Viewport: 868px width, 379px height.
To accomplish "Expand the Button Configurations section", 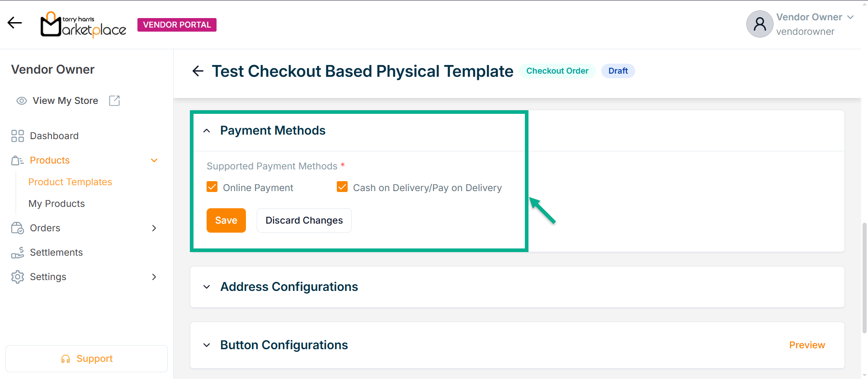I will point(207,345).
